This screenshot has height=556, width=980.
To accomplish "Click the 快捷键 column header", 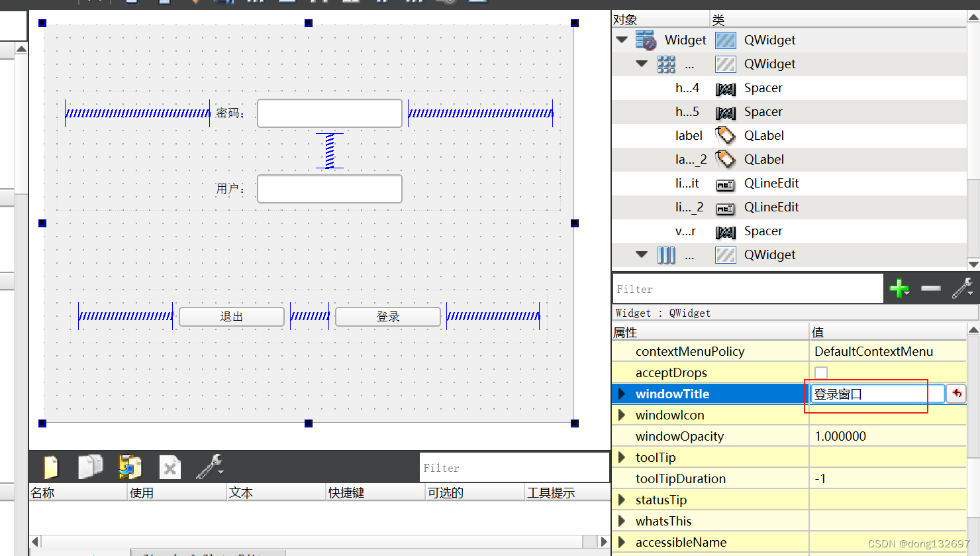I will tap(375, 492).
